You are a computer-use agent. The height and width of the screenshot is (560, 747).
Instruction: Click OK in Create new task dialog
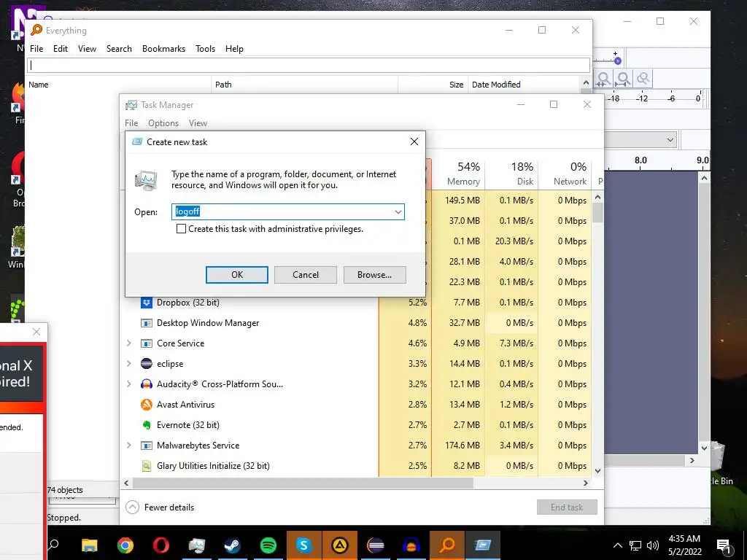(237, 275)
